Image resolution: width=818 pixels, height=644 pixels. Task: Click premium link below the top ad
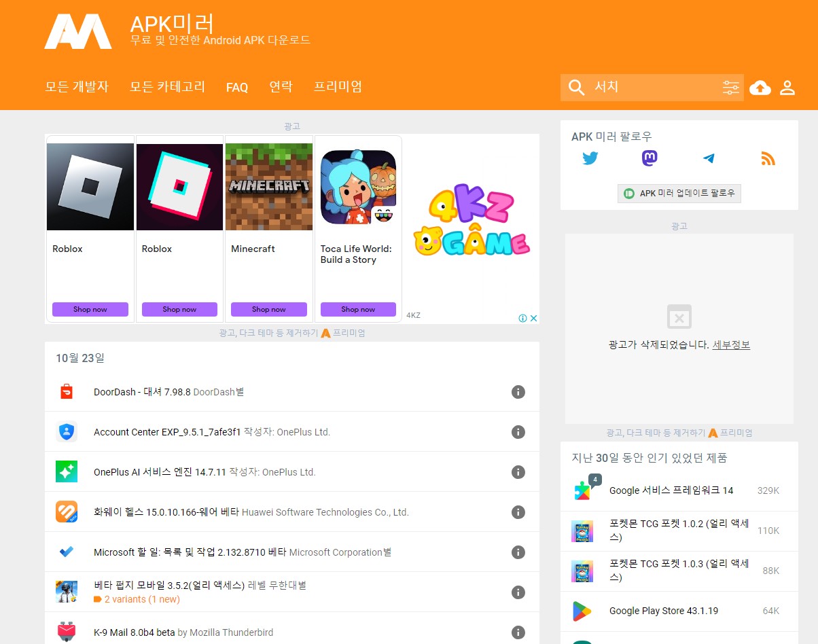343,333
